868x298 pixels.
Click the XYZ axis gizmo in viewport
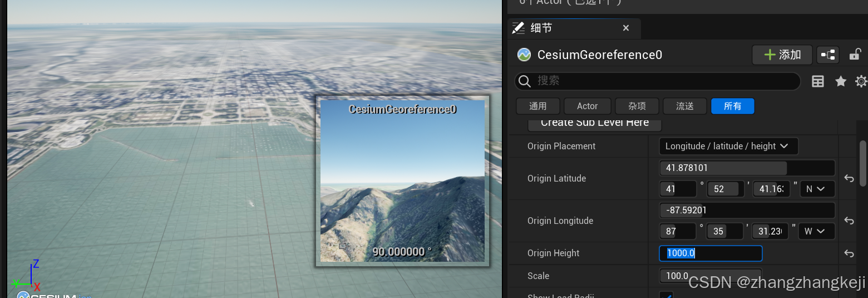(x=28, y=276)
